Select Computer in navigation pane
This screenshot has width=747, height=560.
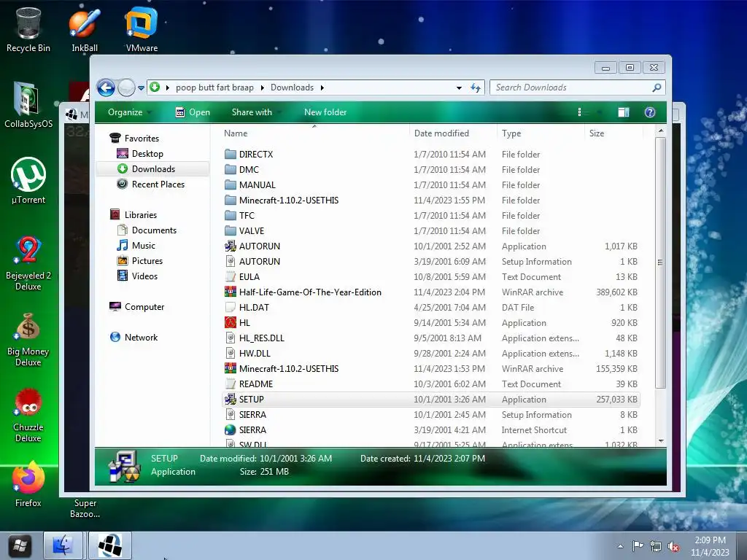click(144, 307)
